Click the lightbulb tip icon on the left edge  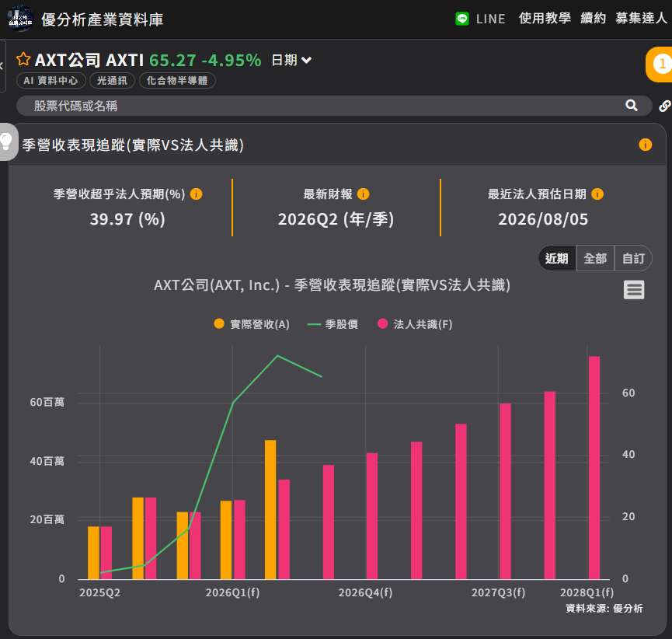[x=7, y=141]
